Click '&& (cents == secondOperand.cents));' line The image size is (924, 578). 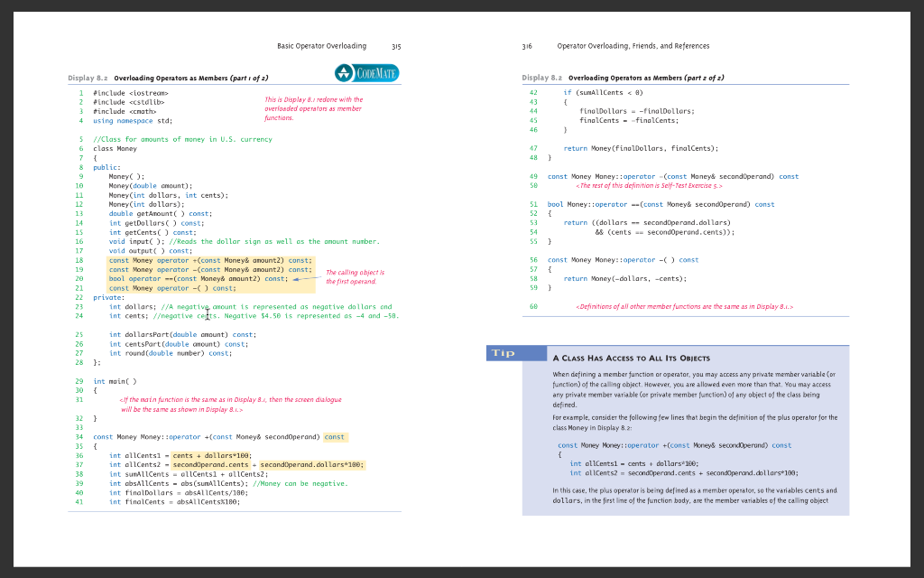665,232
